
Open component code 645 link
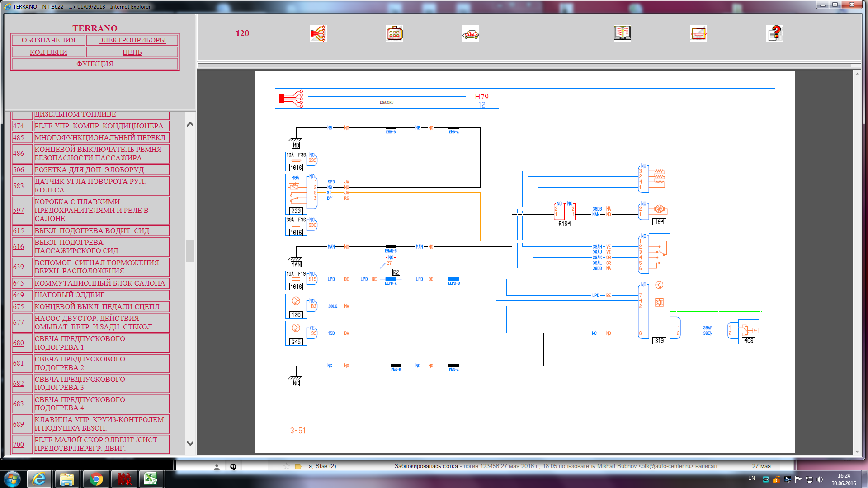pos(19,283)
